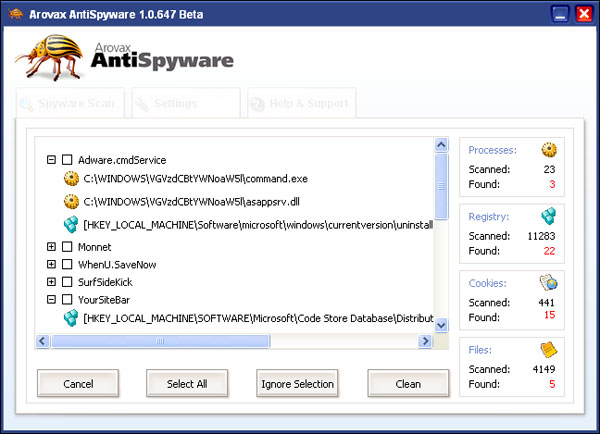The image size is (600, 434).
Task: Click the Select All button
Action: point(187,383)
